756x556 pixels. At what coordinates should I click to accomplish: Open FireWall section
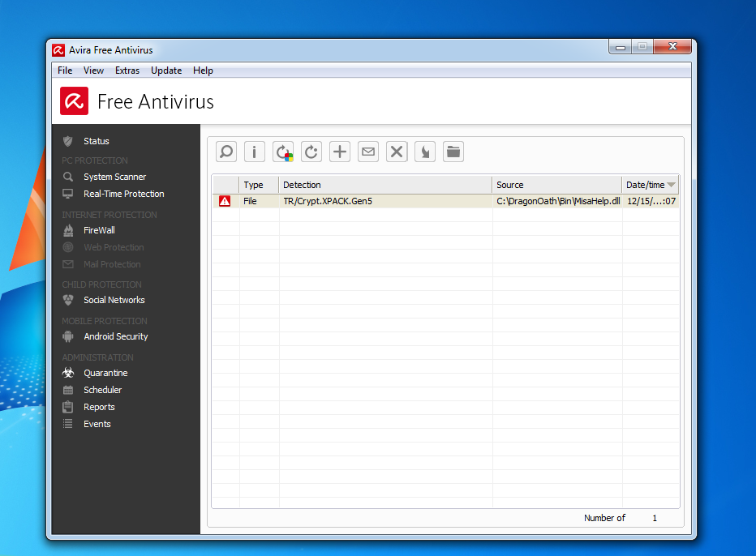[99, 230]
